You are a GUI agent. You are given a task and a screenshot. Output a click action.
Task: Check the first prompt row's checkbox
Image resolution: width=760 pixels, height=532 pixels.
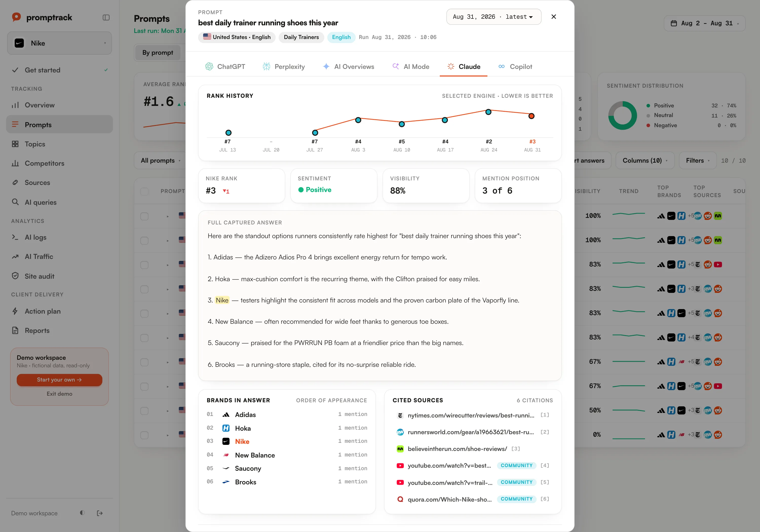coord(144,216)
